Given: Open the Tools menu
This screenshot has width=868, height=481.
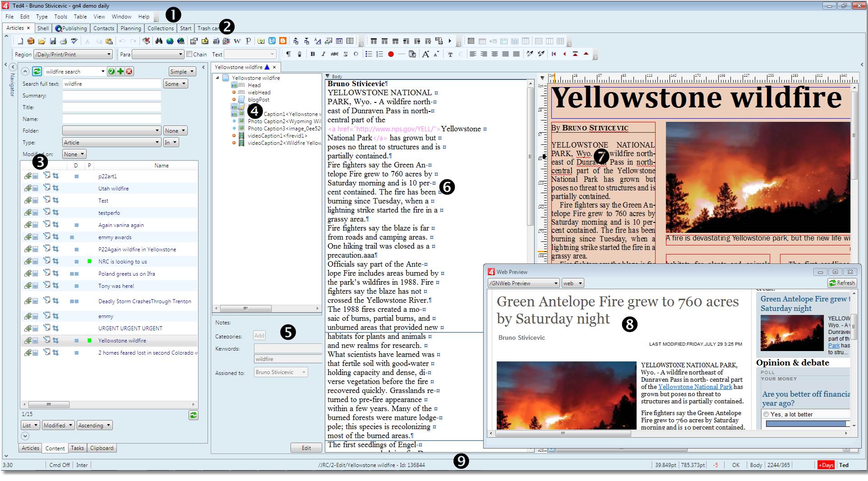Looking at the screenshot, I should 60,17.
